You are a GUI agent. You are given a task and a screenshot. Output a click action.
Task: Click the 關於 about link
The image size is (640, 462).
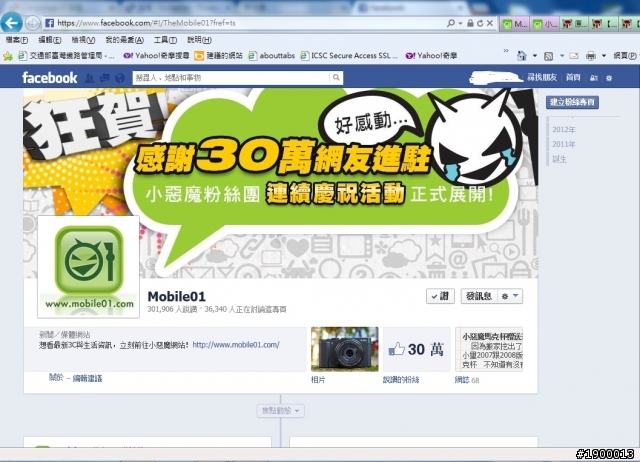(56, 378)
